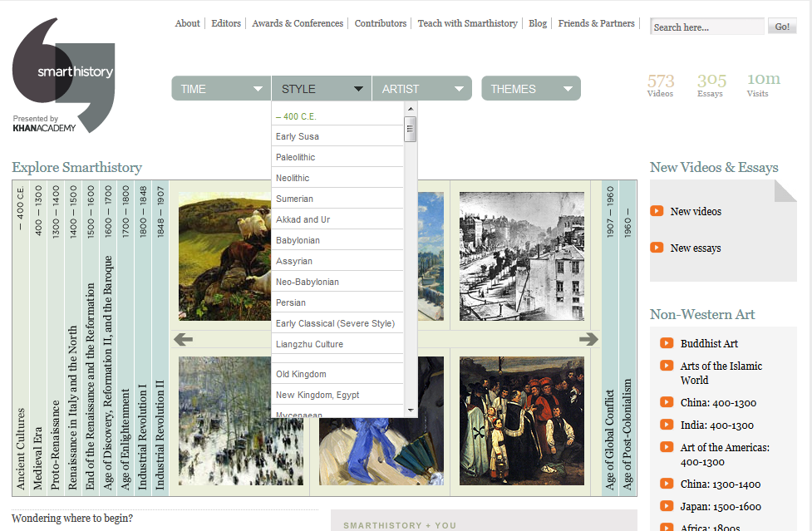Visit the Blog link
812x531 pixels.
(538, 23)
